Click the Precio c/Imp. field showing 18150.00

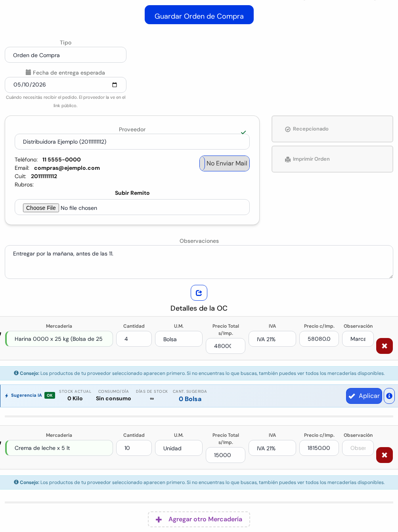319,448
